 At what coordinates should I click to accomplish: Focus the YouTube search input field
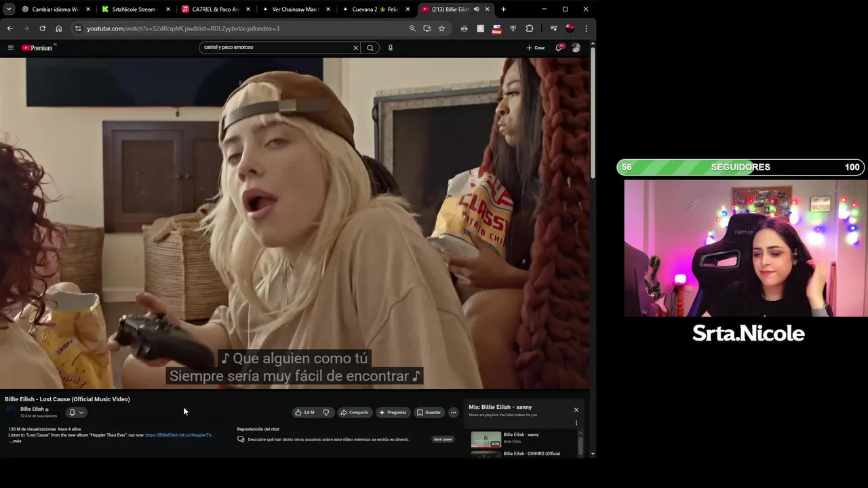pos(278,47)
